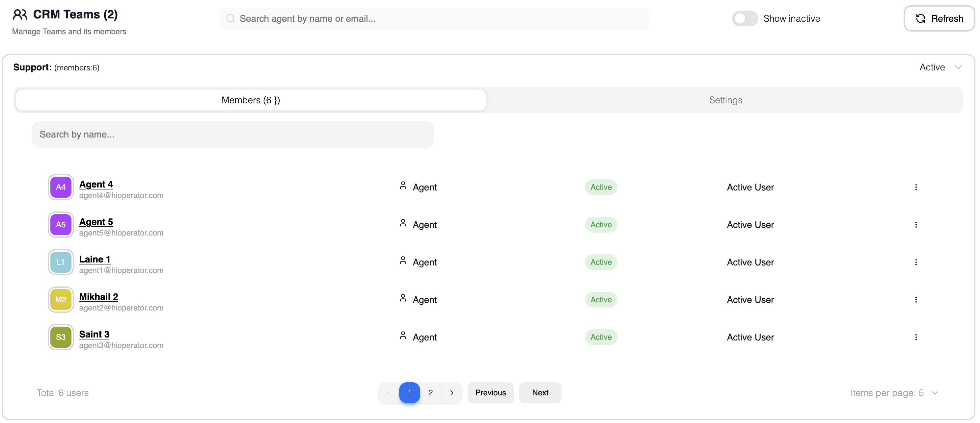Screen dimensions: 980x423
Task: Open three-dot menu for Mikhail 2
Action: coord(916,299)
